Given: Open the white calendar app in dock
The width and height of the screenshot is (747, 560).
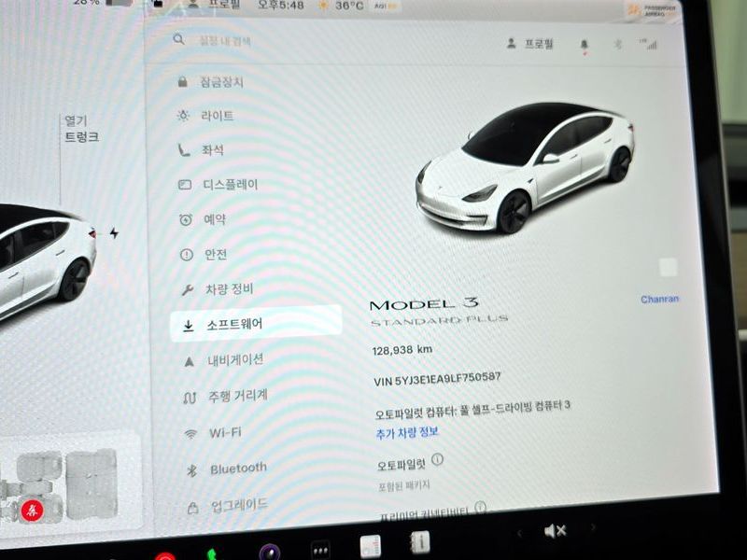Looking at the screenshot, I should (370, 546).
